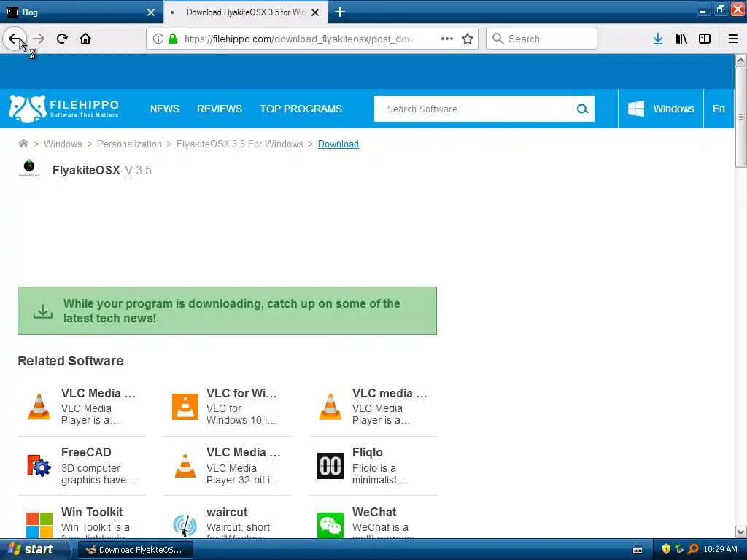Open a new browser tab
The width and height of the screenshot is (747, 560).
pos(340,12)
